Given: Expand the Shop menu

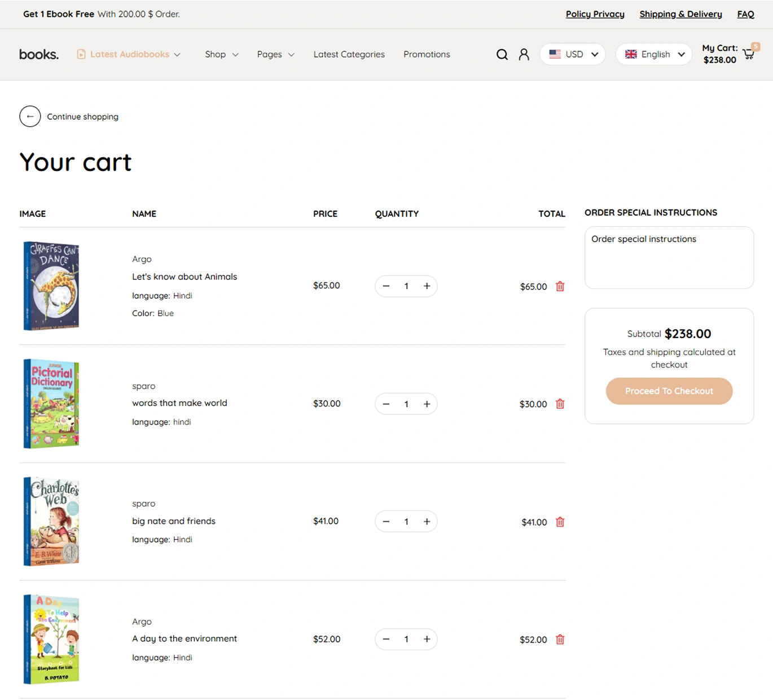Looking at the screenshot, I should [221, 54].
